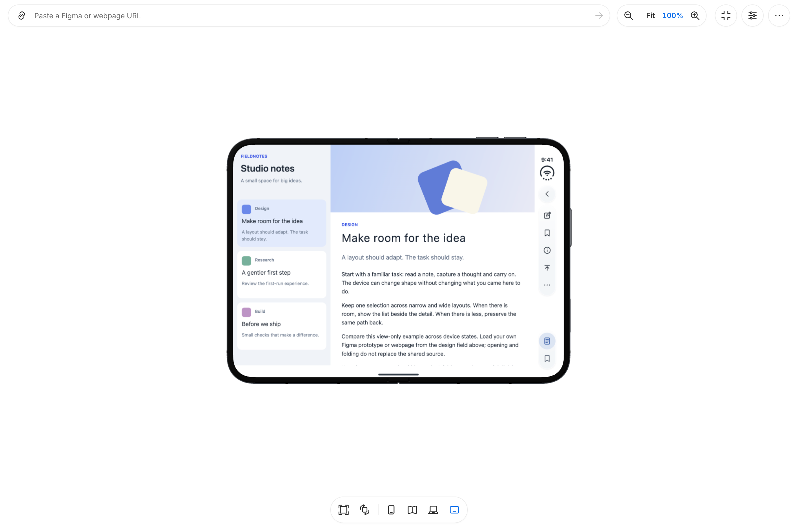Select the tablet device preview
The image size is (798, 532).
(454, 510)
